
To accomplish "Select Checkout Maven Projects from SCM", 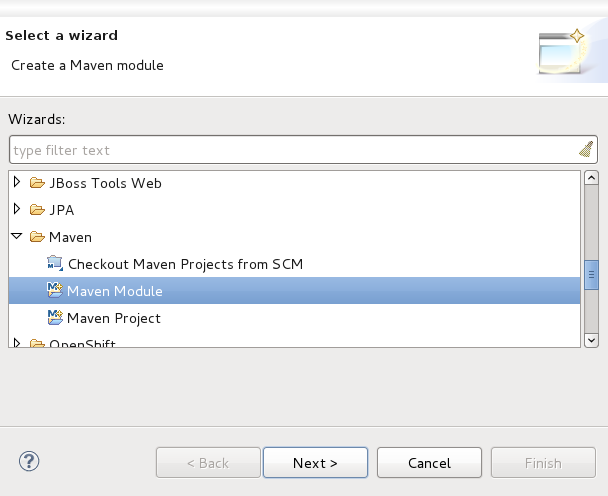I will click(x=185, y=264).
